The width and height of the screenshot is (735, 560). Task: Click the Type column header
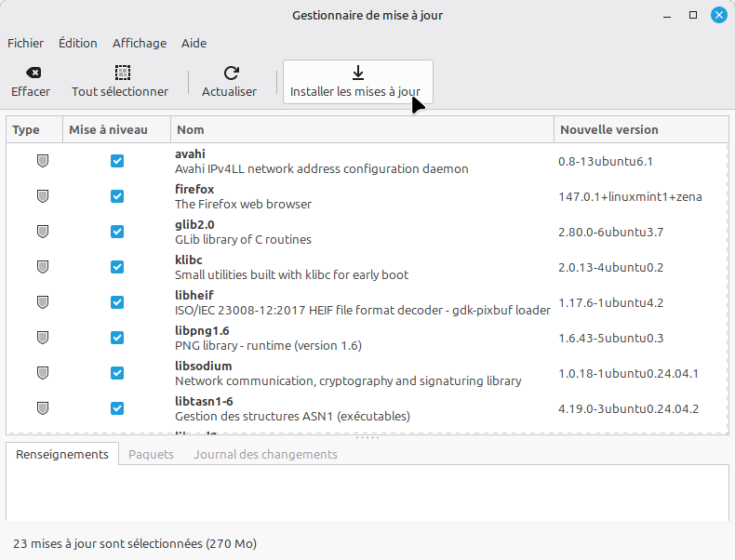[34, 130]
